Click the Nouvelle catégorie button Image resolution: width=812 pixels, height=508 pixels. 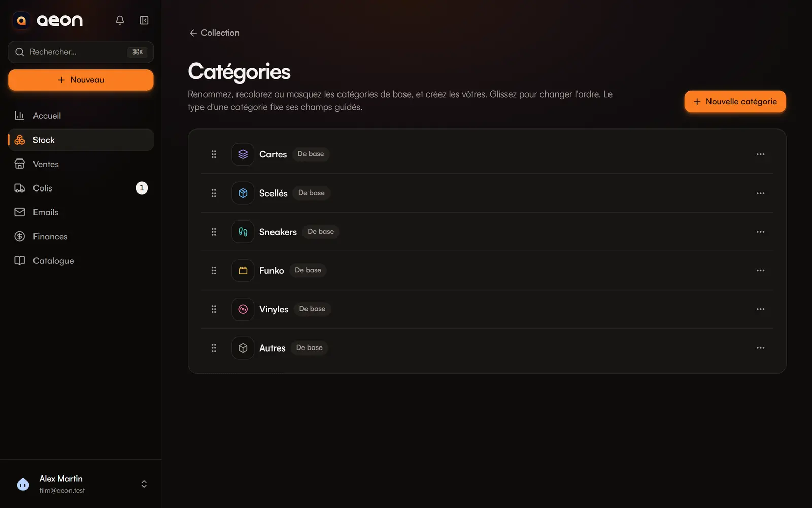[x=735, y=102]
